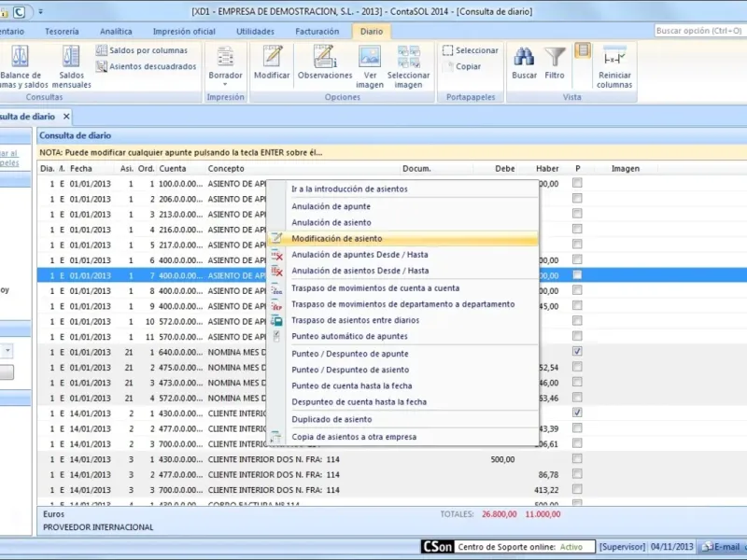Choose Modificación de asiento from the context menu
The width and height of the screenshot is (747, 560).
coord(336,239)
